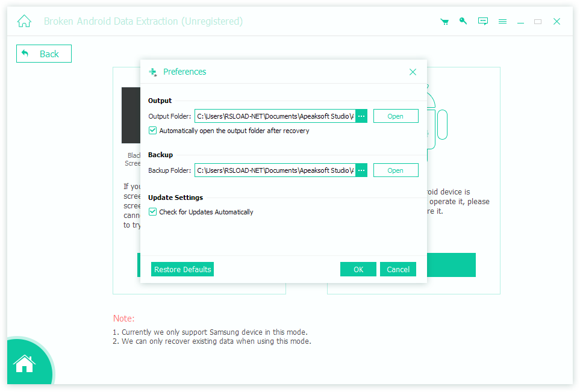Image resolution: width=580 pixels, height=392 pixels.
Task: Click the large green home button bottom-left
Action: point(25,364)
